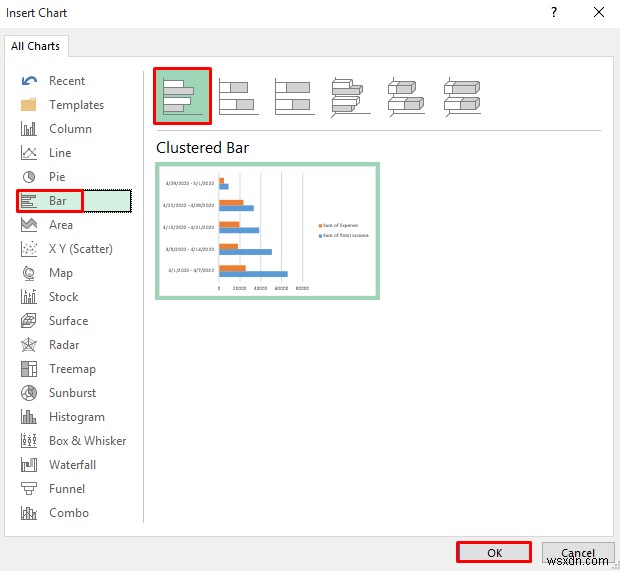This screenshot has height=571, width=620.
Task: Close the Insert Chart dialog
Action: (x=599, y=12)
